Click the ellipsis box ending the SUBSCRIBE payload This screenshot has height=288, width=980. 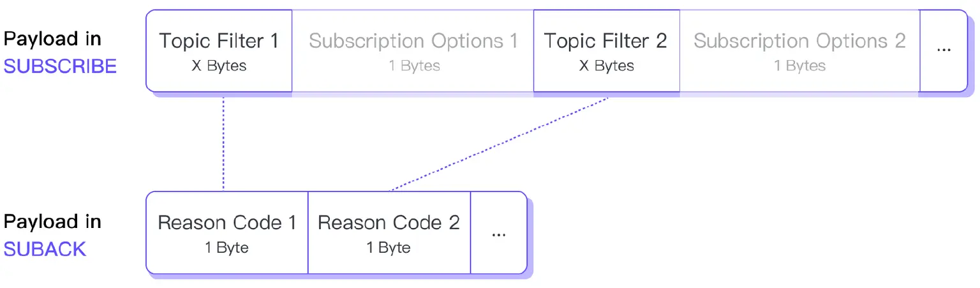944,50
